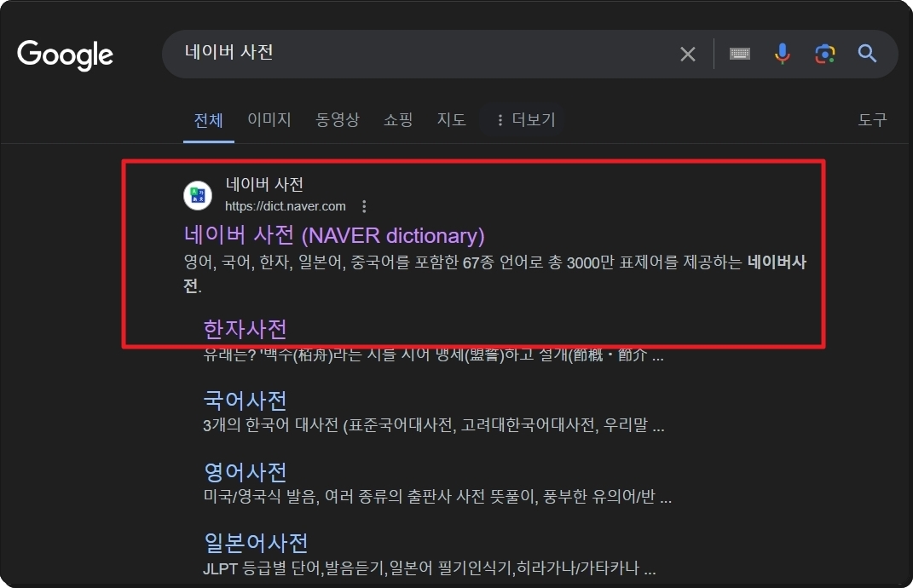The height and width of the screenshot is (588, 913).
Task: Click the text JLPT 등급별 단어
Action: [x=262, y=568]
